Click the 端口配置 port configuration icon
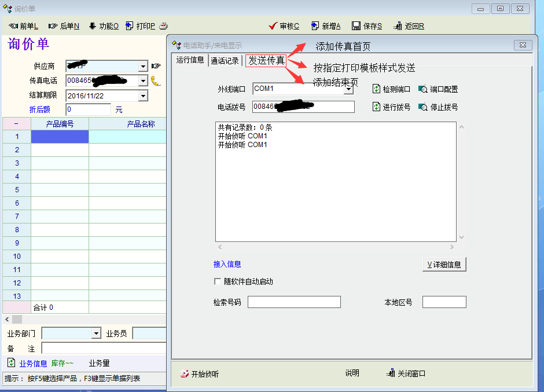The height and width of the screenshot is (392, 544). click(x=423, y=89)
